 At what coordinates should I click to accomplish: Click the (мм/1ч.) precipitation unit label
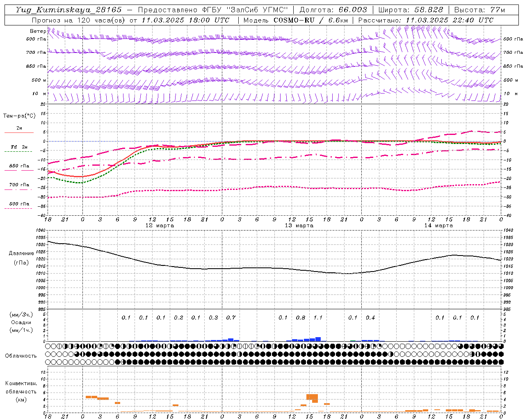tap(21, 330)
